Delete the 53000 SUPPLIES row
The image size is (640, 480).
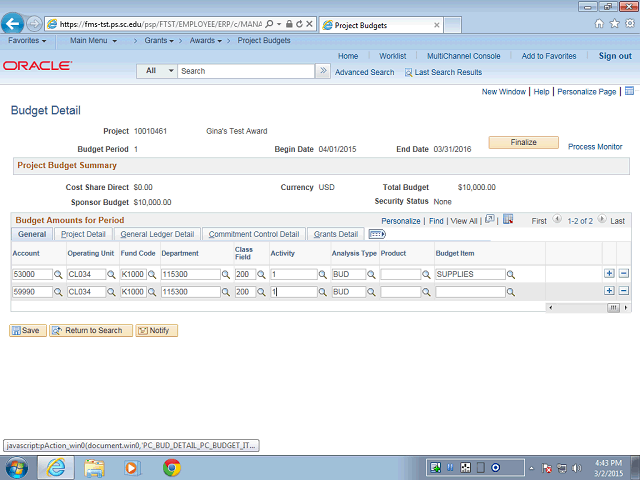pos(624,273)
